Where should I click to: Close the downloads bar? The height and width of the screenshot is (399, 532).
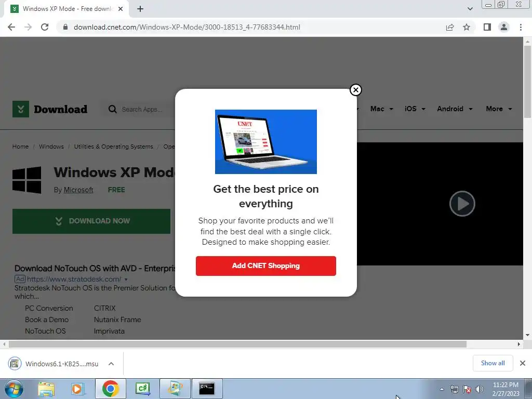point(523,363)
